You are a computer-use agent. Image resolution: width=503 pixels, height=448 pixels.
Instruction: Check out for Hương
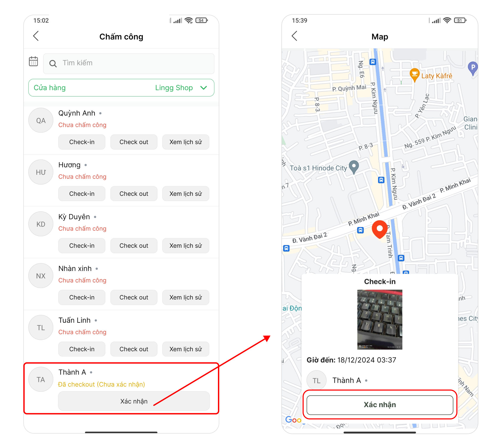coord(134,194)
